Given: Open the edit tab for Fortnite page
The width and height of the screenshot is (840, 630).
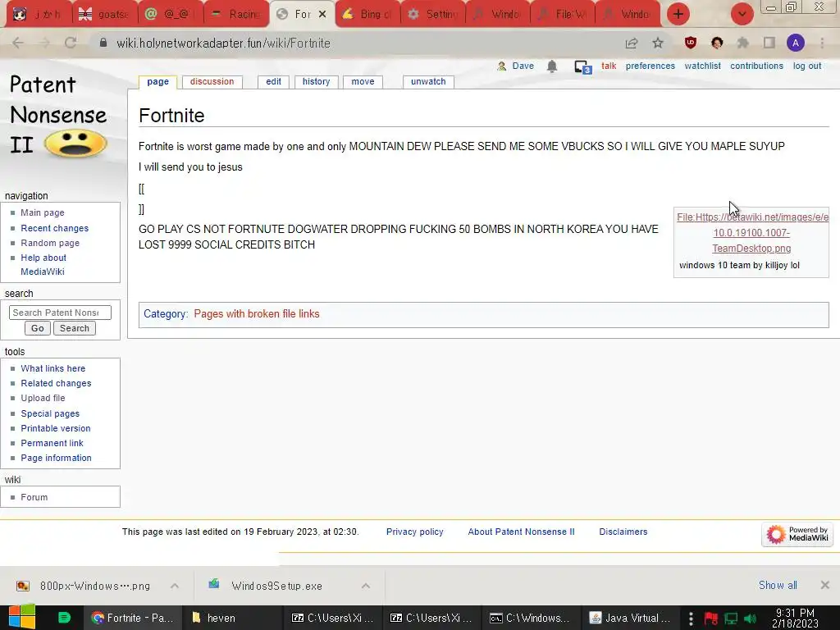Looking at the screenshot, I should click(273, 81).
